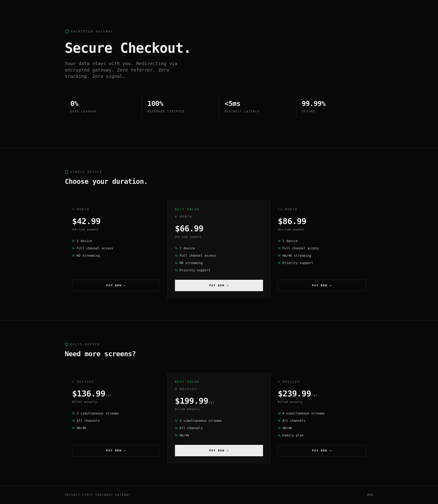Click the 99.99% uptime stat
Viewport: 438px width, 504px height.
pos(314,106)
